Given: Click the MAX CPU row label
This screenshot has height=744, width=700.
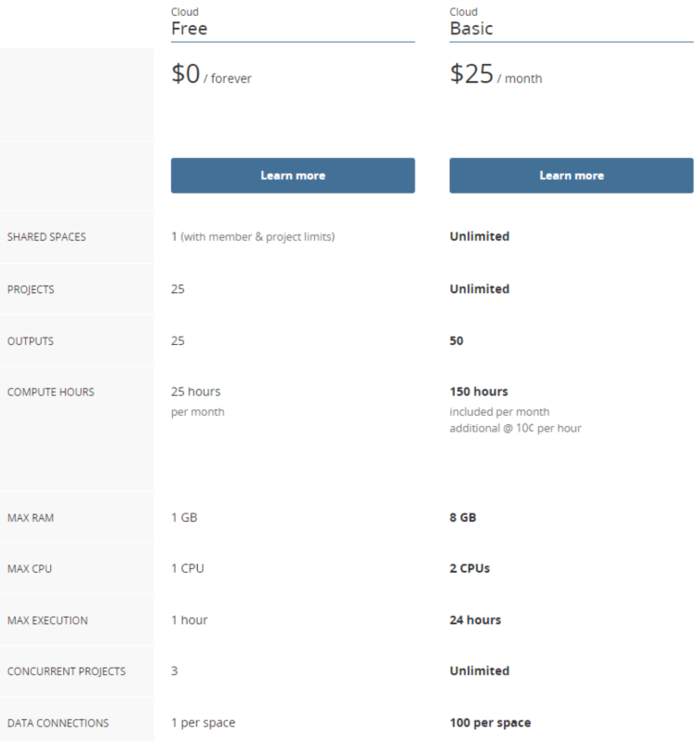Looking at the screenshot, I should 29,568.
